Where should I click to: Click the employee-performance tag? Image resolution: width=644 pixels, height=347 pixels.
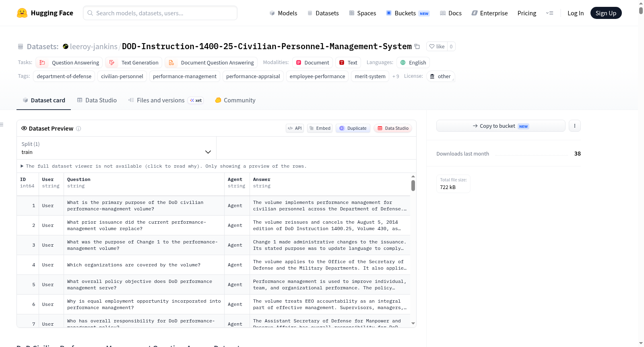tap(318, 76)
